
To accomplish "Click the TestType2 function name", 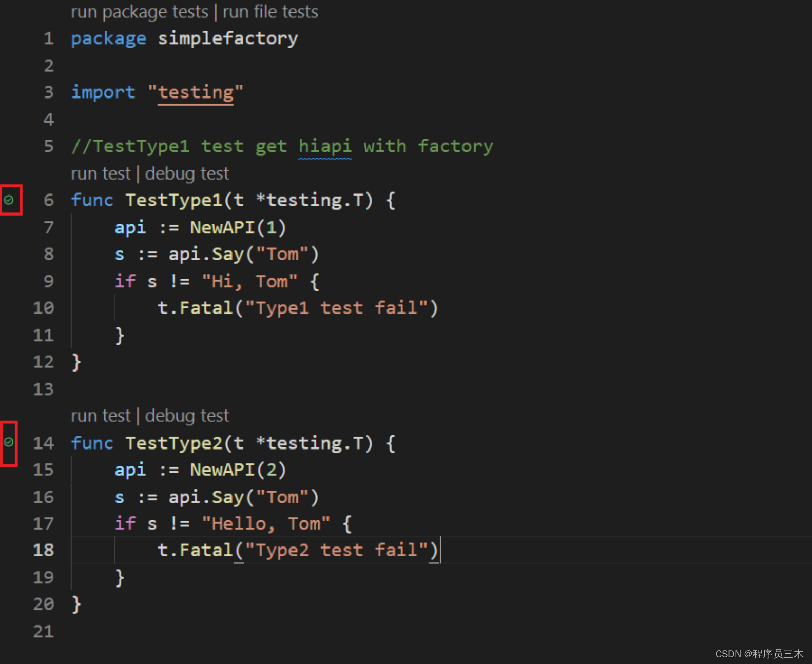I will 173,443.
